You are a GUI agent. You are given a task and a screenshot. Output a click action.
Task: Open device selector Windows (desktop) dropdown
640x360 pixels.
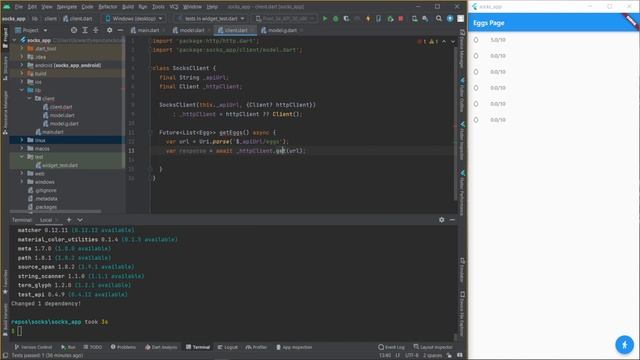click(134, 18)
